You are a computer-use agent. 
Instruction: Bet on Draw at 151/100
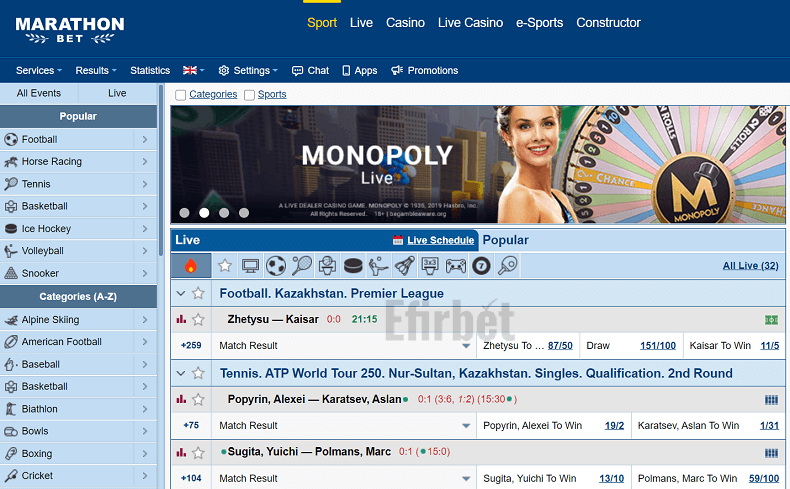tap(657, 345)
